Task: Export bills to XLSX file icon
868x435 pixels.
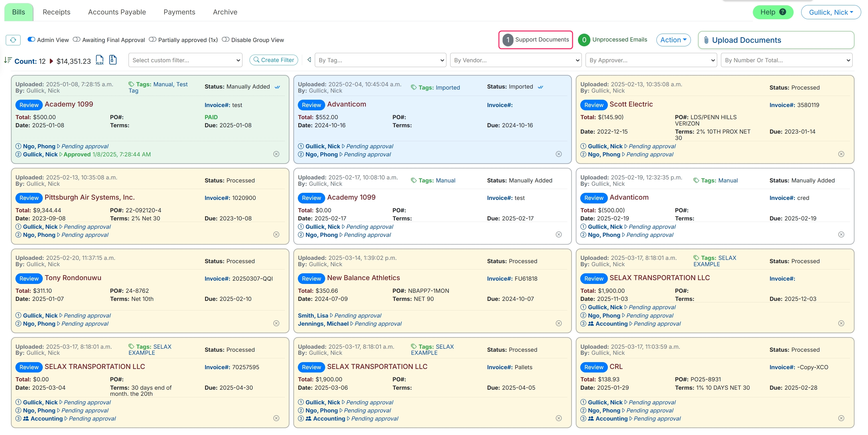Action: [x=100, y=60]
